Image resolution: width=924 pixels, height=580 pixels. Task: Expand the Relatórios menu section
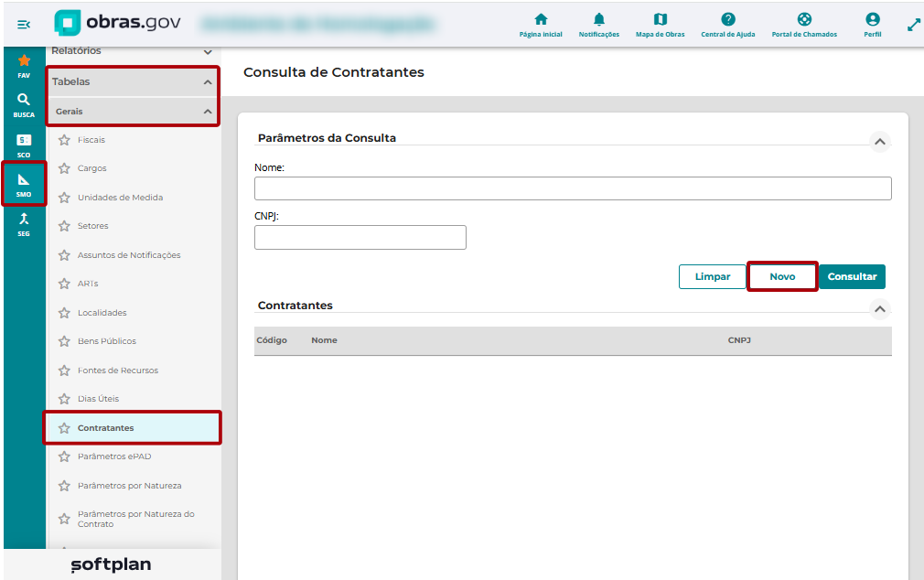click(x=208, y=52)
